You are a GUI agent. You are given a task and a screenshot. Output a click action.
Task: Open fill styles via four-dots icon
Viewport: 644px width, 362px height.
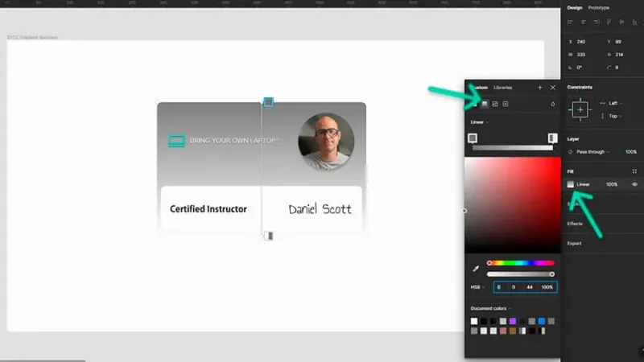click(634, 171)
